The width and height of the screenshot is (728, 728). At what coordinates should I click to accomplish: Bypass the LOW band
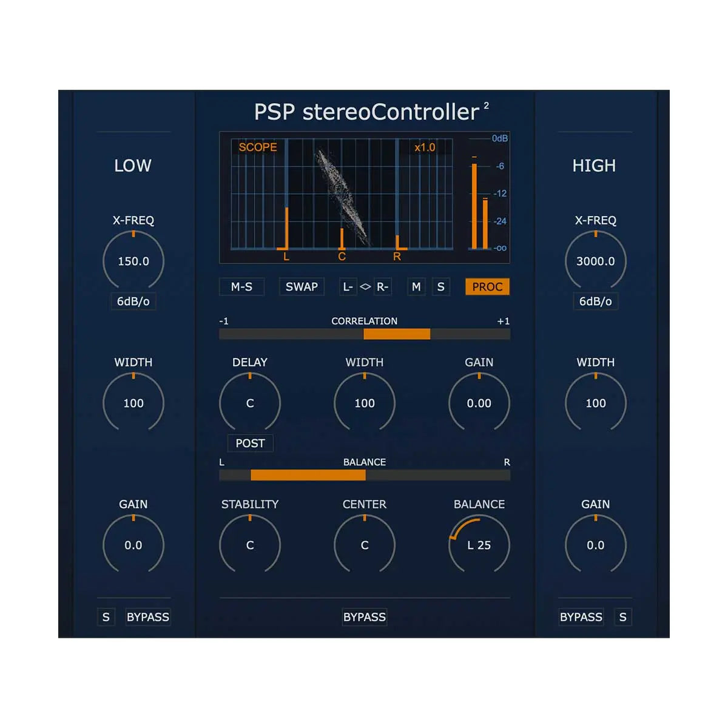[147, 617]
